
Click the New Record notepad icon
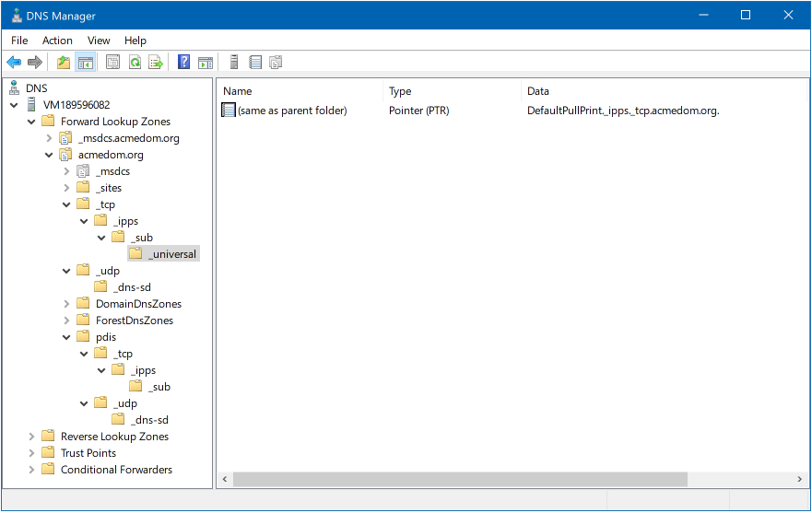coord(255,63)
